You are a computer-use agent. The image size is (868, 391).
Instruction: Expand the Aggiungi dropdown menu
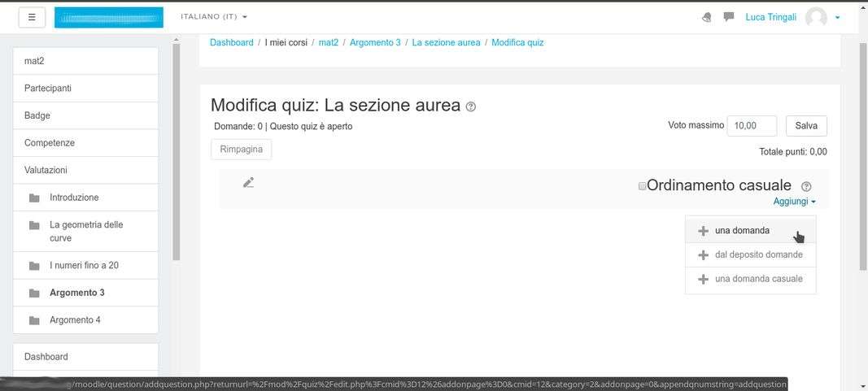(x=794, y=202)
